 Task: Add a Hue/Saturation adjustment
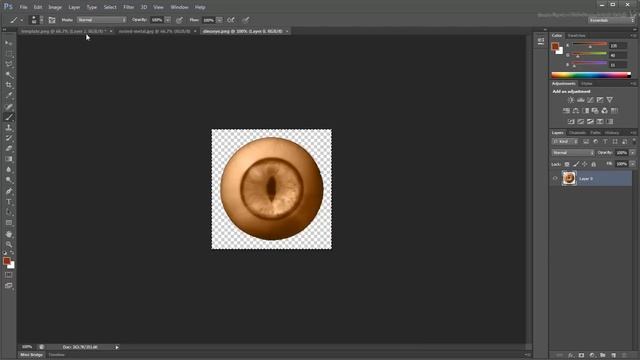click(x=566, y=111)
